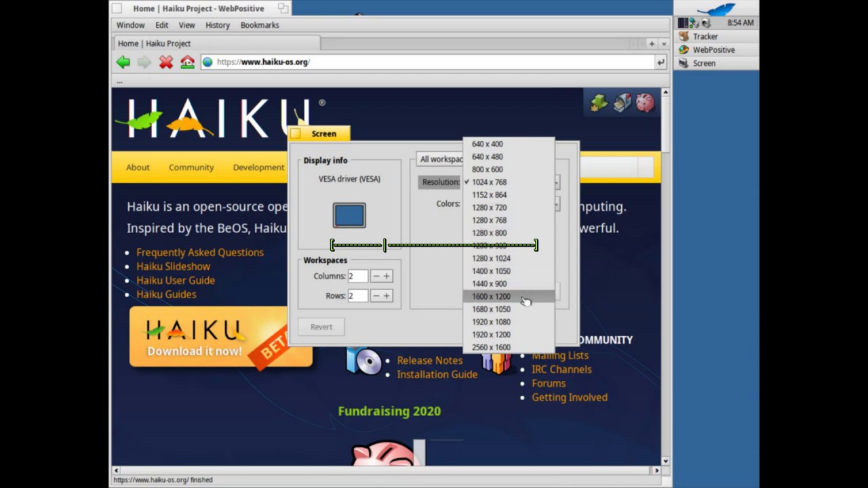
Task: Open the home page via house icon
Action: click(x=188, y=62)
